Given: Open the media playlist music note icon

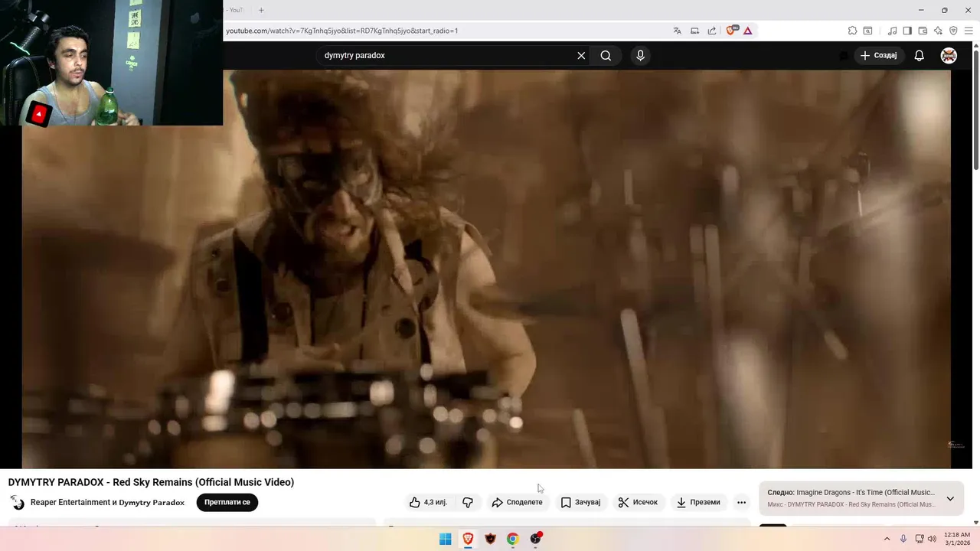Looking at the screenshot, I should pyautogui.click(x=892, y=31).
